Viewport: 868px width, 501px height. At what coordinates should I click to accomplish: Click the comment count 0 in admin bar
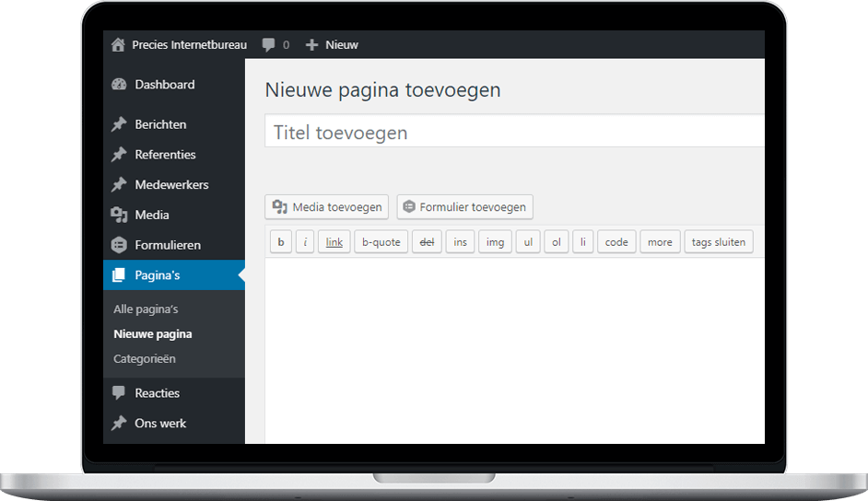286,45
